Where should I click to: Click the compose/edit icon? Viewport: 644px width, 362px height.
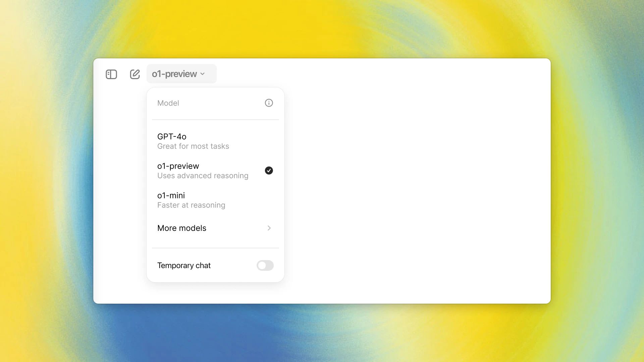(x=135, y=74)
